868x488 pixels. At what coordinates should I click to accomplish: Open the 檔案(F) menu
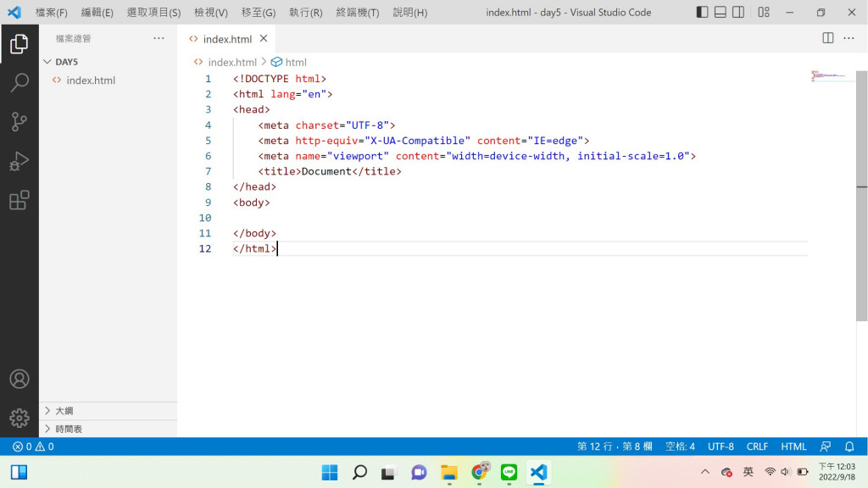tap(52, 12)
